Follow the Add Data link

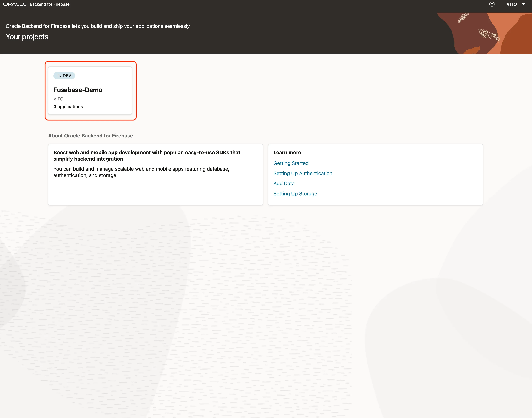(x=284, y=184)
